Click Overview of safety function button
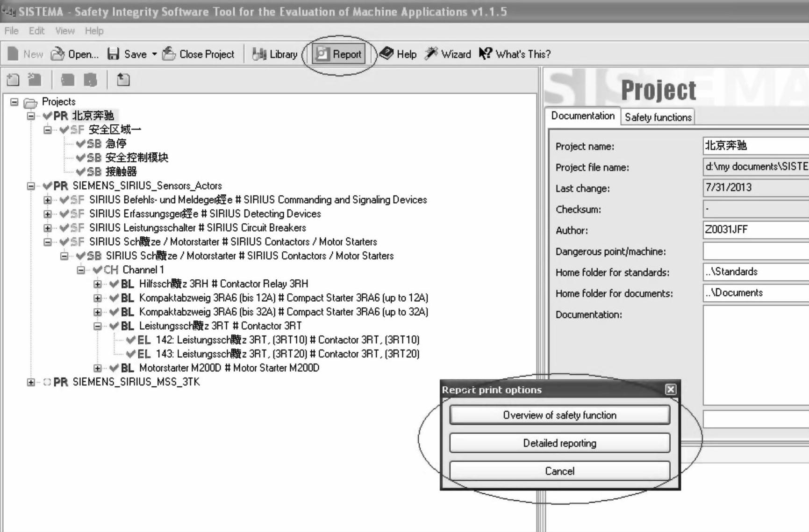 (x=559, y=415)
